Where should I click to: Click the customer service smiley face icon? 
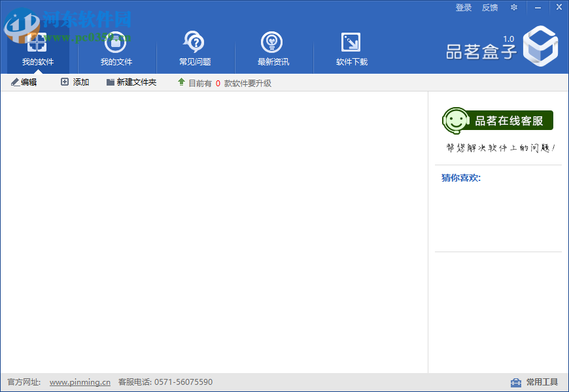pos(455,120)
